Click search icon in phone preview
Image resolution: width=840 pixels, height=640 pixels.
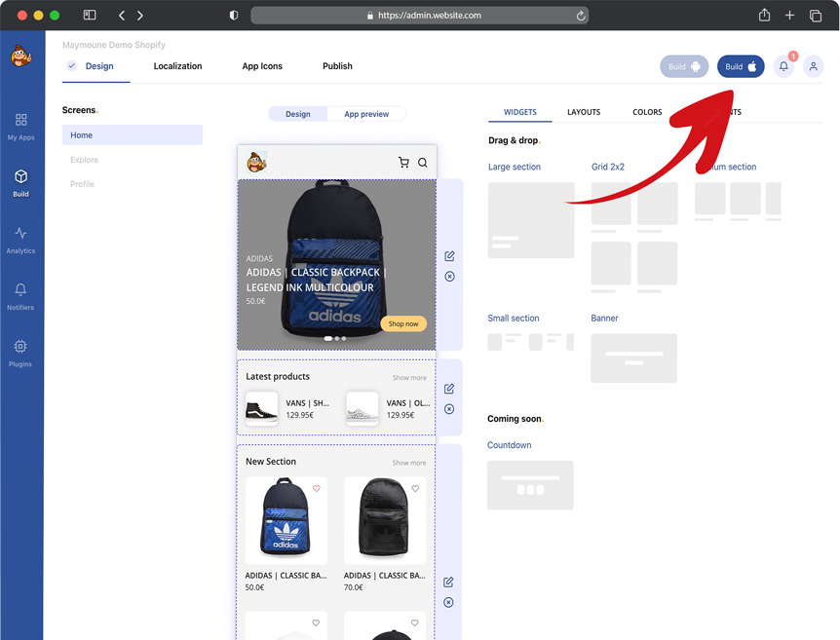[x=423, y=163]
